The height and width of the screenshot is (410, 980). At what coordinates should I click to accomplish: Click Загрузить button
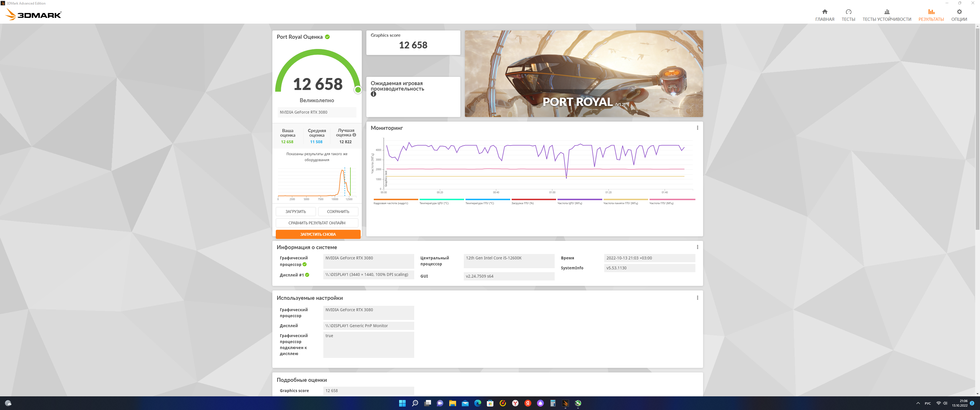point(296,212)
